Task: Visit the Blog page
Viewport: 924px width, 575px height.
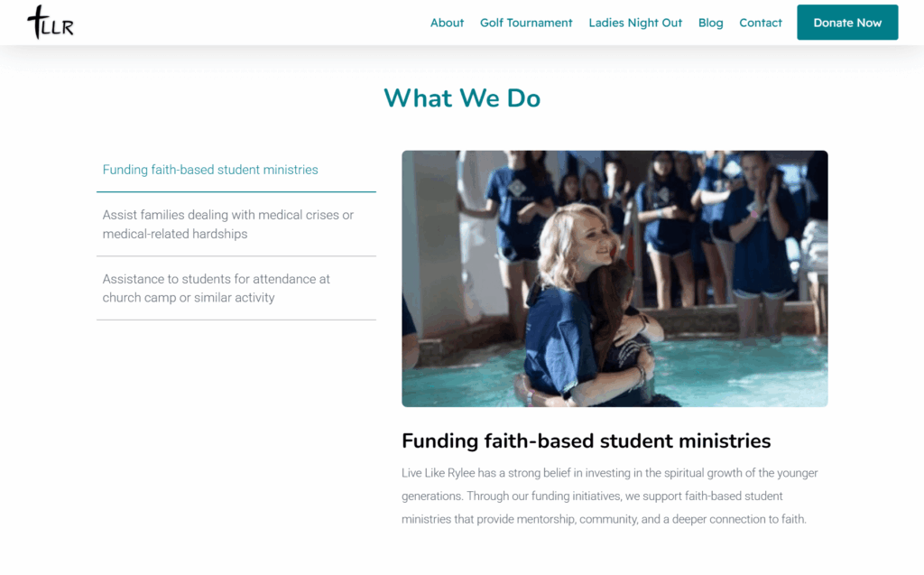Action: coord(711,23)
